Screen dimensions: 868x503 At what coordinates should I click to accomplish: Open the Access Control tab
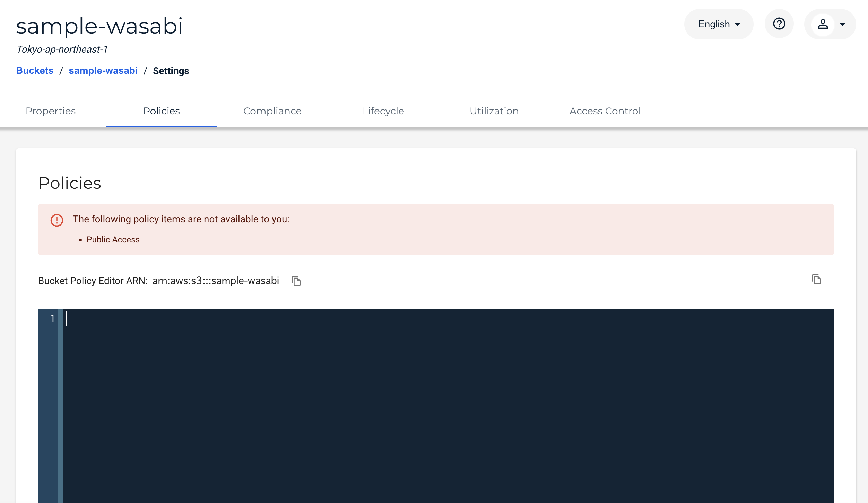point(605,111)
